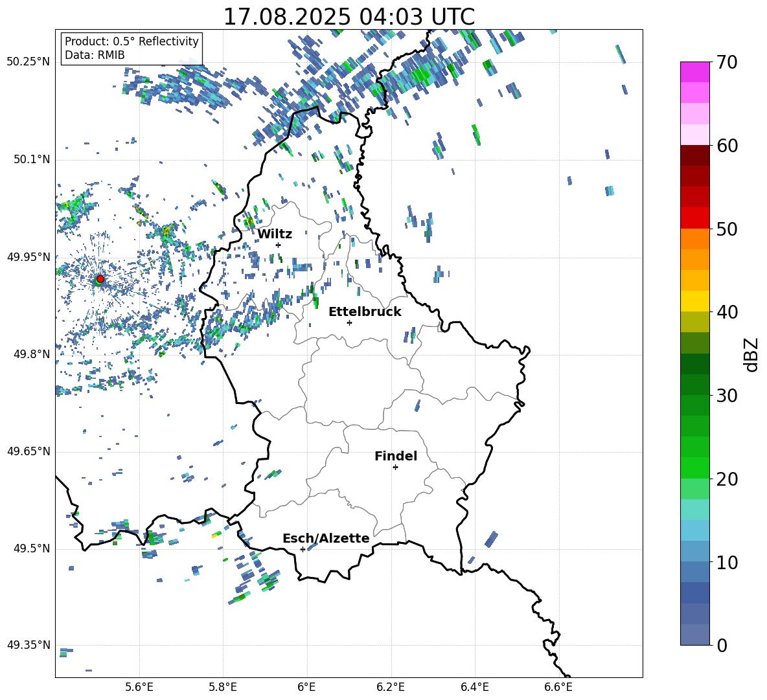The height and width of the screenshot is (700, 767).
Task: Click the red radar location marker
Action: (100, 278)
